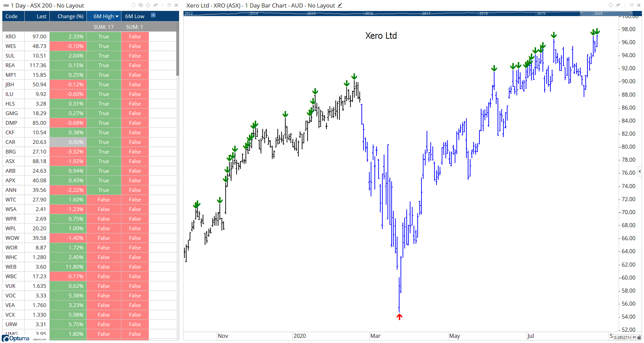Click the scale ratio field 0.2852714
Viewport: 644px width, 343px height.
[622, 338]
